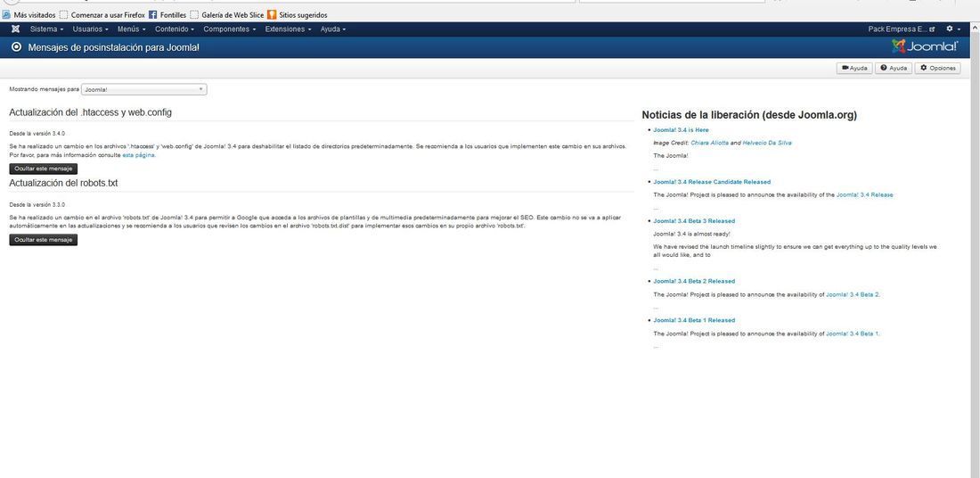Open the Sistema menu
This screenshot has width=980, height=478.
[46, 29]
